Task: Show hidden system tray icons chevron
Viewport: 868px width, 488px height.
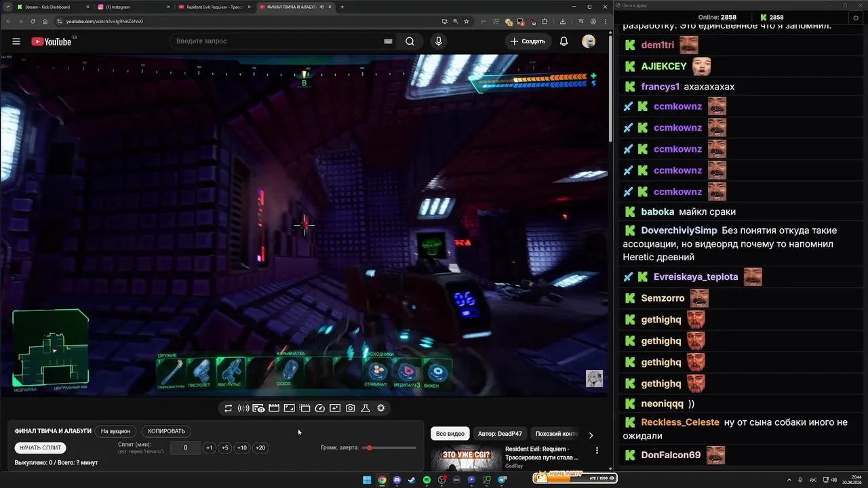Action: coord(789,480)
